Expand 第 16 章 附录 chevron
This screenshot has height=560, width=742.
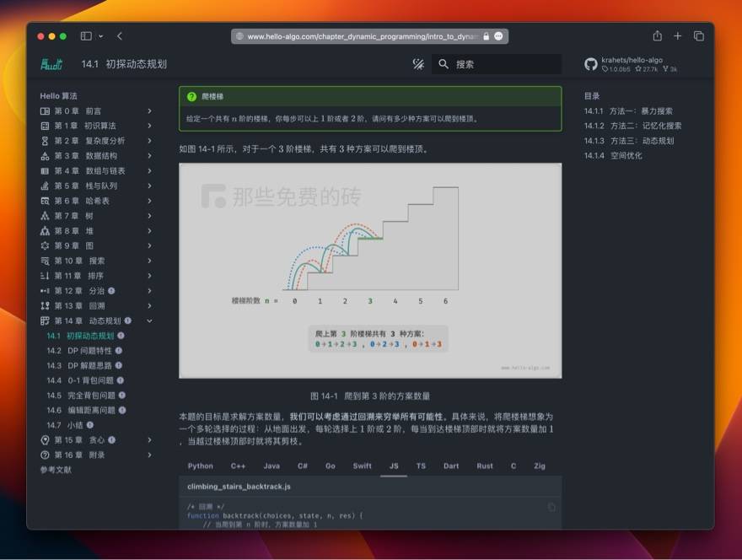coord(149,455)
